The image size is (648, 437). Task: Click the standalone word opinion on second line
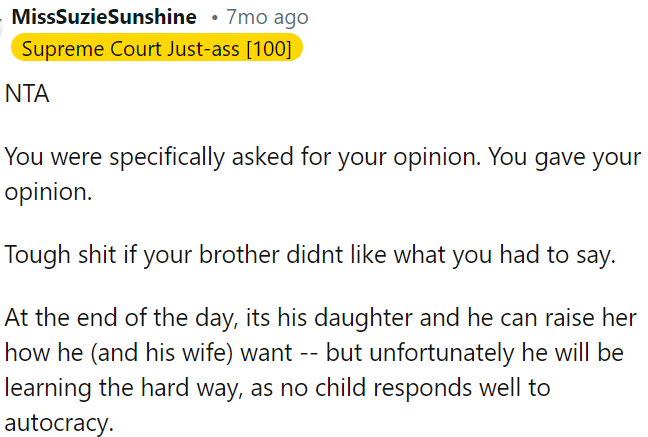click(47, 191)
